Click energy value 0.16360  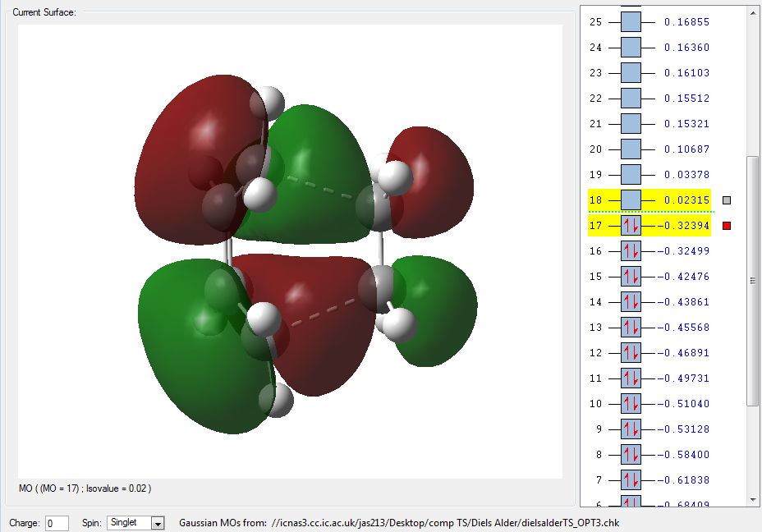686,47
